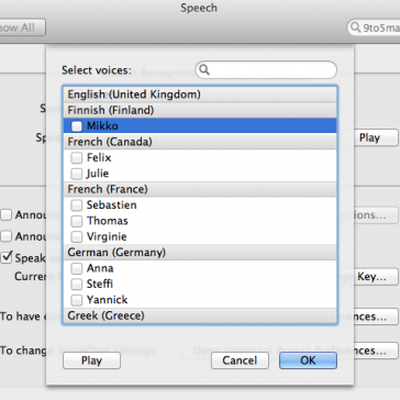Check the Virginie voice checkbox
The height and width of the screenshot is (400, 400).
click(76, 237)
